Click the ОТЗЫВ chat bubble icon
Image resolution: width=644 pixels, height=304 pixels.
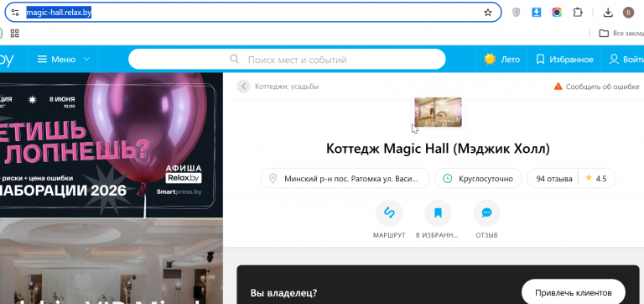(x=486, y=213)
